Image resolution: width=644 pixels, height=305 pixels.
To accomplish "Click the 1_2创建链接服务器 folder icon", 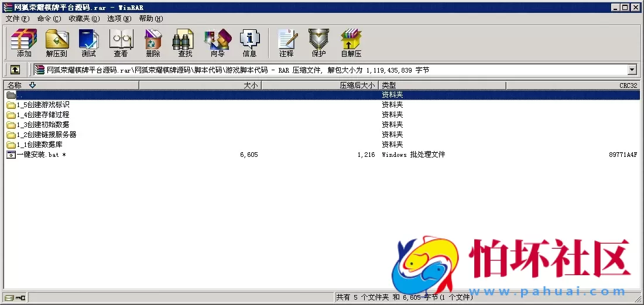I will click(11, 135).
